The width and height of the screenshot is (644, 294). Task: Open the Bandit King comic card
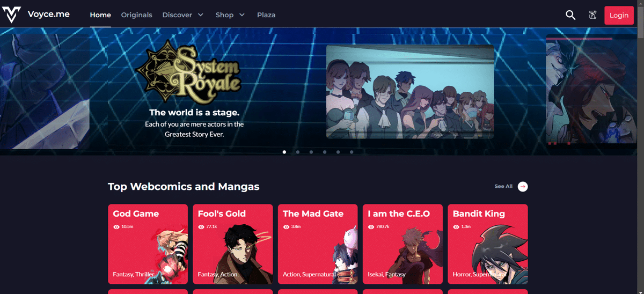click(x=487, y=244)
